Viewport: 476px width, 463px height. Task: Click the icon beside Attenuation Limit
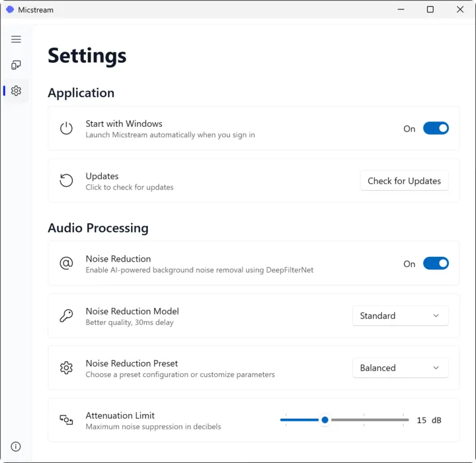(x=66, y=420)
